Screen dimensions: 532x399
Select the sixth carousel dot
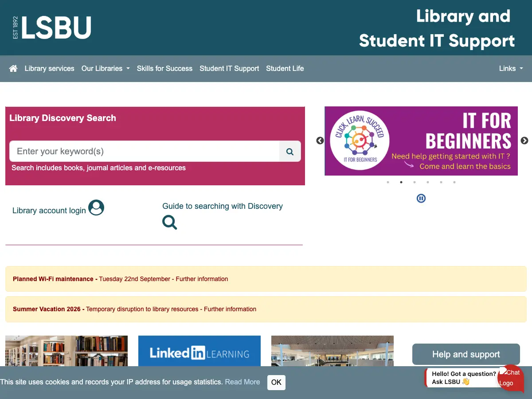tap(454, 182)
